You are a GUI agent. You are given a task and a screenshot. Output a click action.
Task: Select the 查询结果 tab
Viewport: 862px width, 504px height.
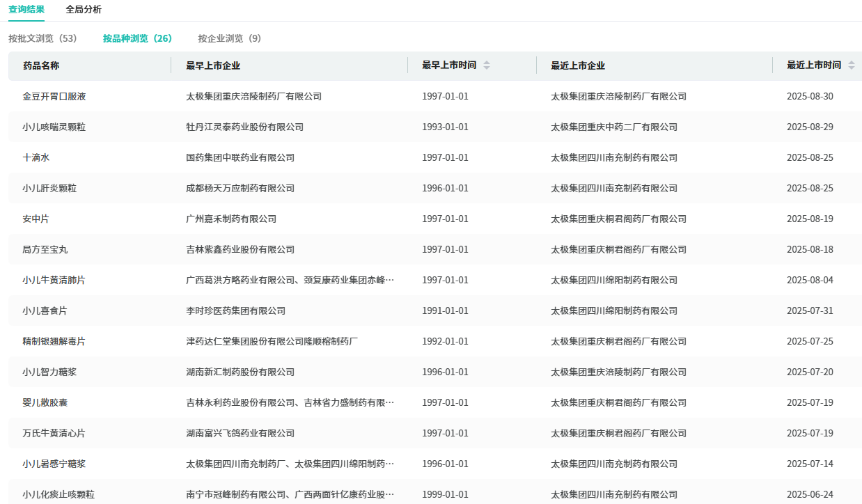coord(26,9)
